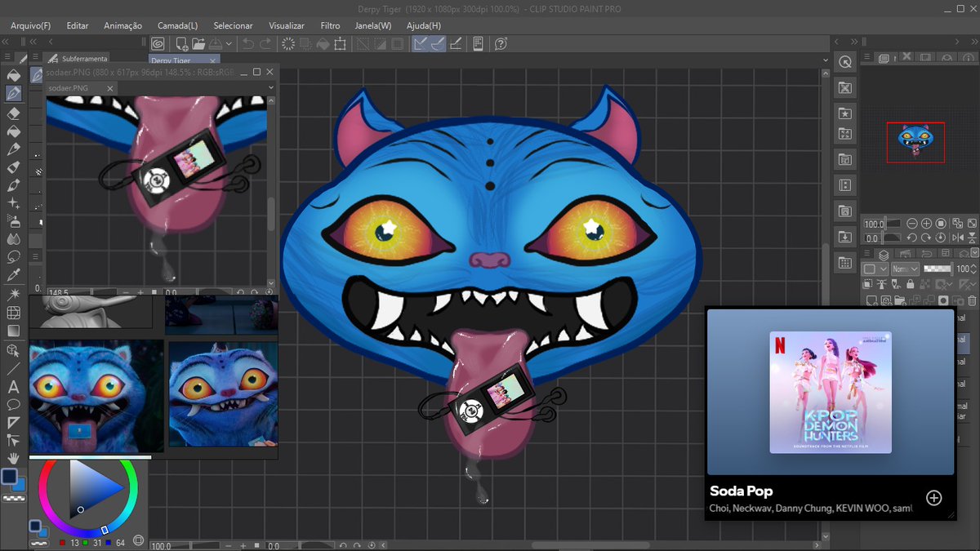Open Layer palette hamburger menu

pos(868,254)
